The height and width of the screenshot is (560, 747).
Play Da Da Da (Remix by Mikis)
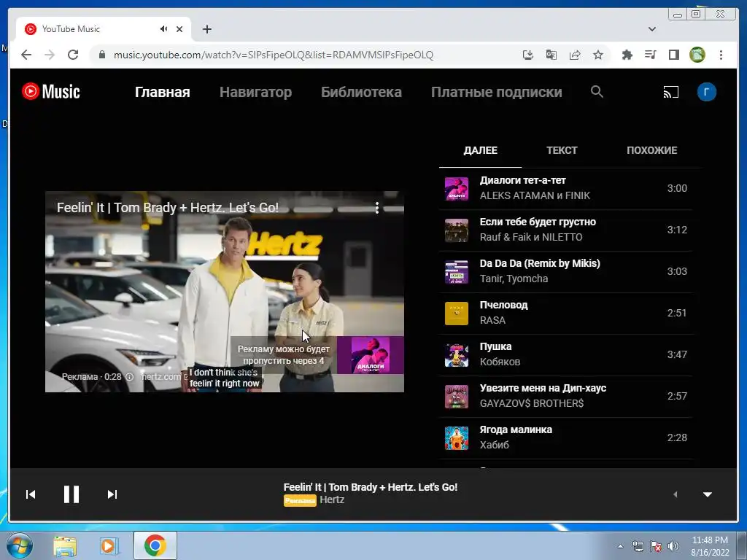click(x=565, y=271)
